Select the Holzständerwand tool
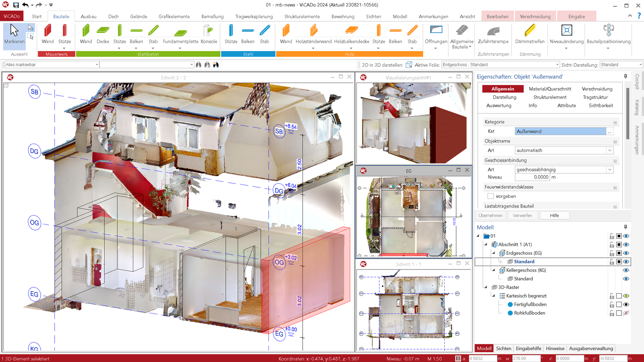This screenshot has width=644, height=362. click(314, 34)
